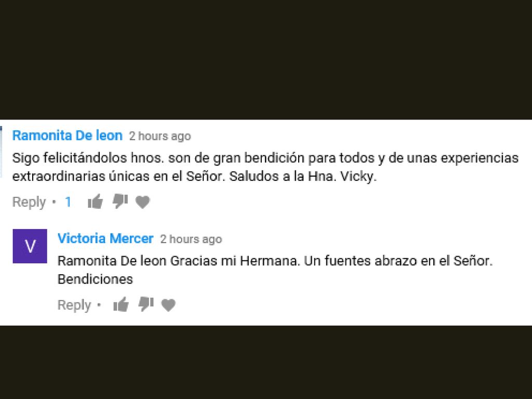Click the word "Bendiciones" in the reply
The width and height of the screenshot is (532, 399).
pyautogui.click(x=96, y=279)
